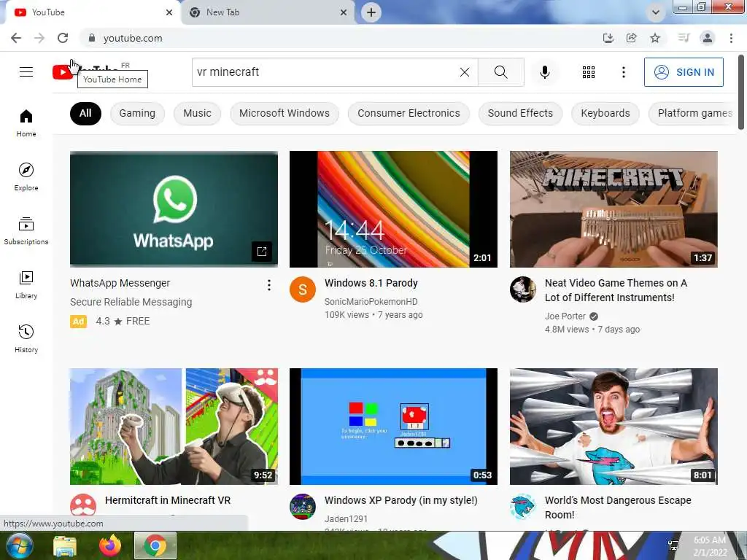The width and height of the screenshot is (747, 560).
Task: Click the magnifying glass search button
Action: pos(500,72)
